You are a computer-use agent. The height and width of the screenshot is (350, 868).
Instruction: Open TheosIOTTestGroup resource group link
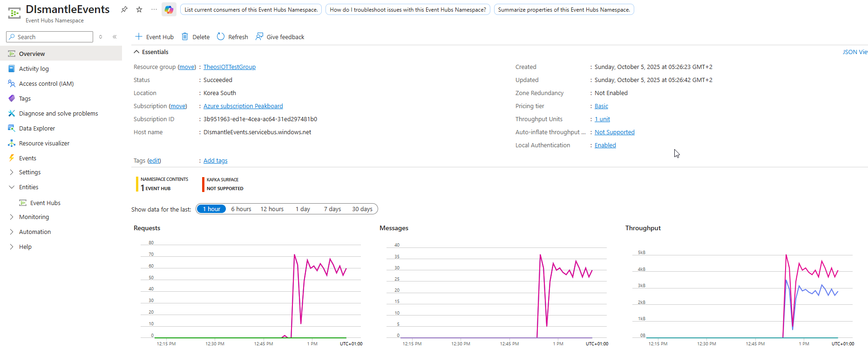coord(229,67)
